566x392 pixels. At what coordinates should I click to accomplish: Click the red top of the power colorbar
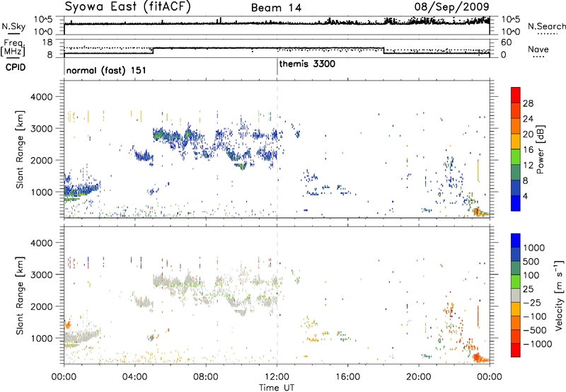[516, 94]
